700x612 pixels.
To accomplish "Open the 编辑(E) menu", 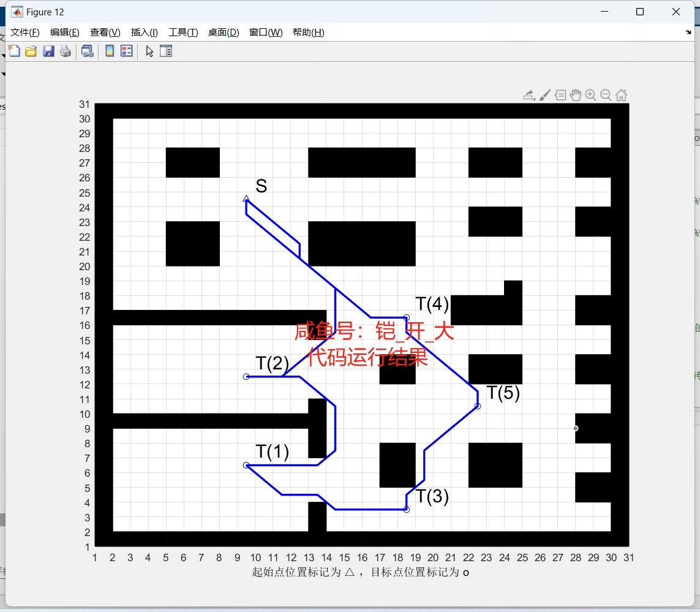I will pyautogui.click(x=65, y=32).
